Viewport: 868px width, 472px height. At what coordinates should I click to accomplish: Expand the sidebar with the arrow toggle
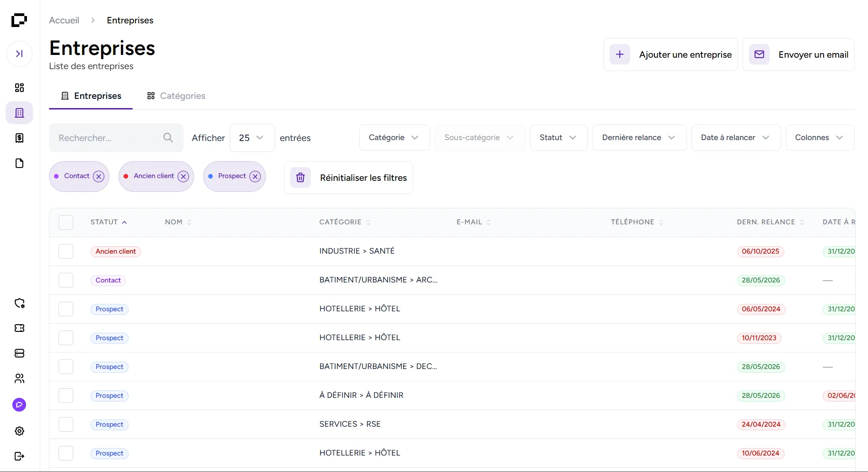coord(19,54)
